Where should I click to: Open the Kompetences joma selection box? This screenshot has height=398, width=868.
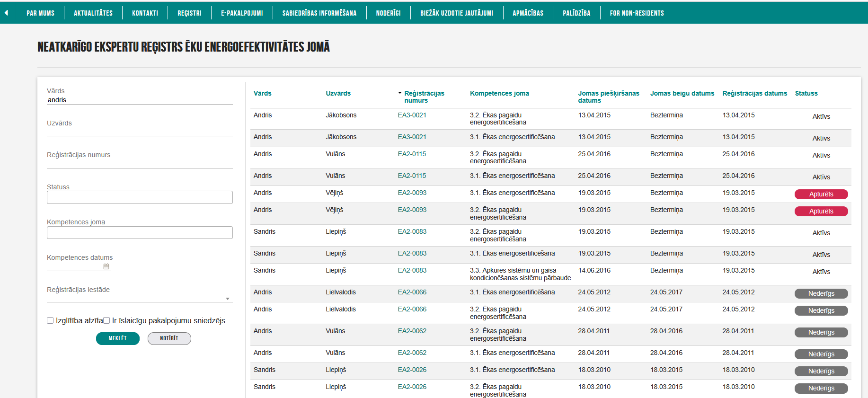click(140, 232)
